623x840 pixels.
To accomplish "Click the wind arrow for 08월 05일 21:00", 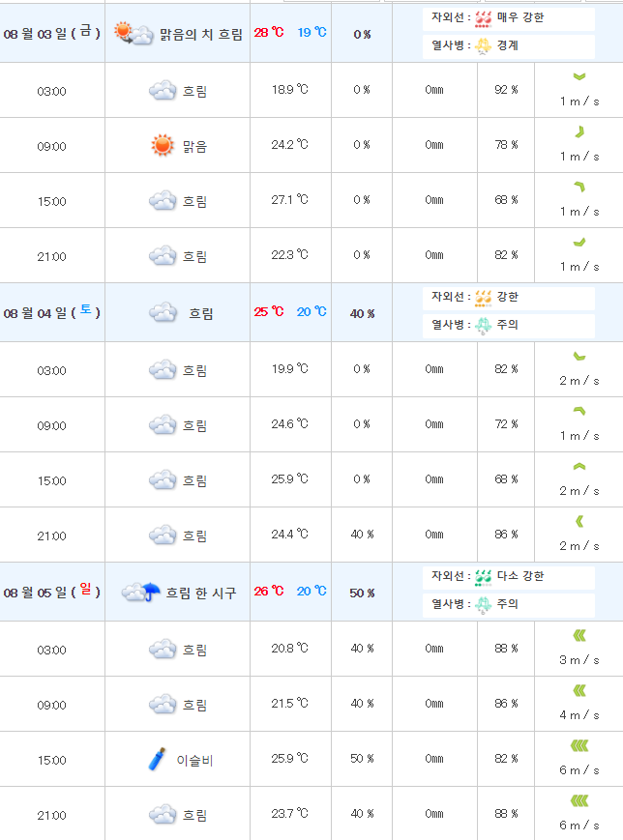I will pos(578,800).
